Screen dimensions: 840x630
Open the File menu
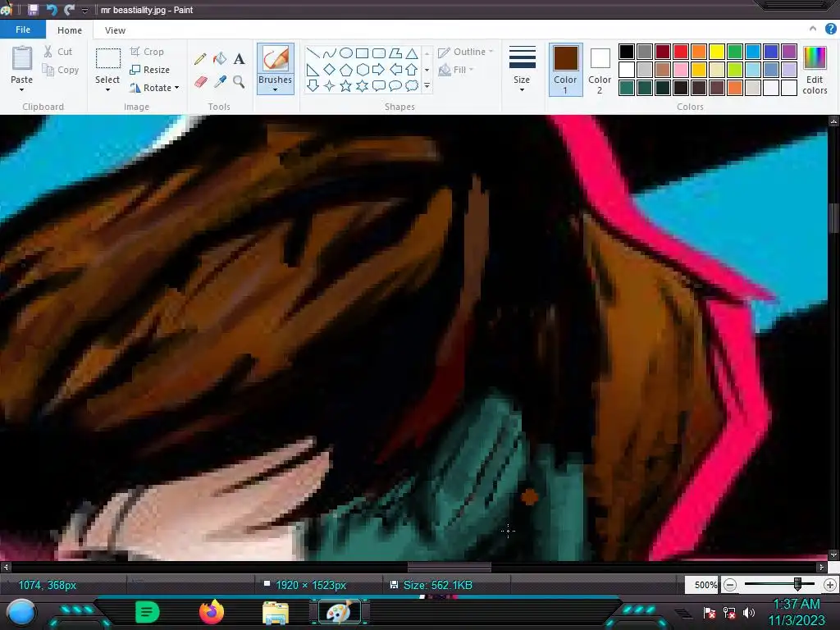[x=22, y=30]
